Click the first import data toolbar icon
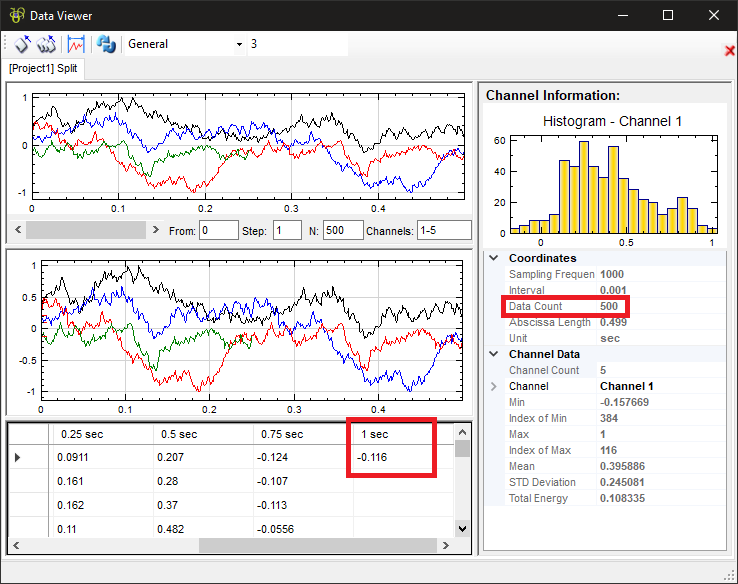Viewport: 738px width, 584px height. click(22, 44)
